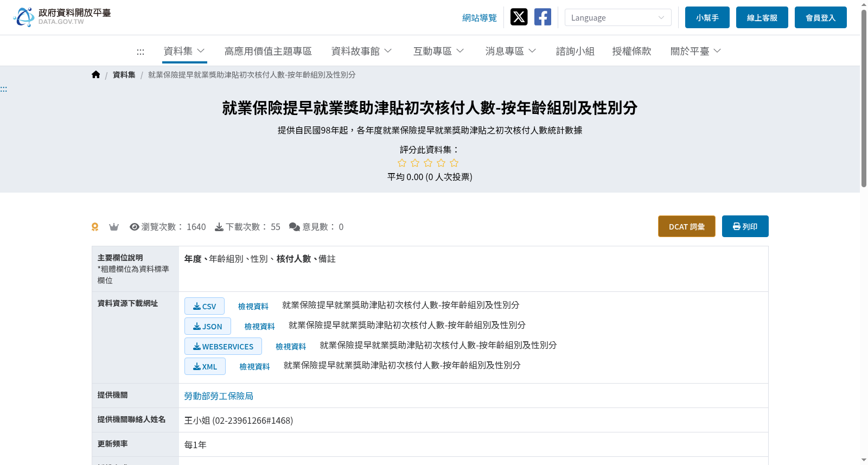Open 檢視資料 for the JSON row
This screenshot has width=868, height=465.
tap(260, 327)
